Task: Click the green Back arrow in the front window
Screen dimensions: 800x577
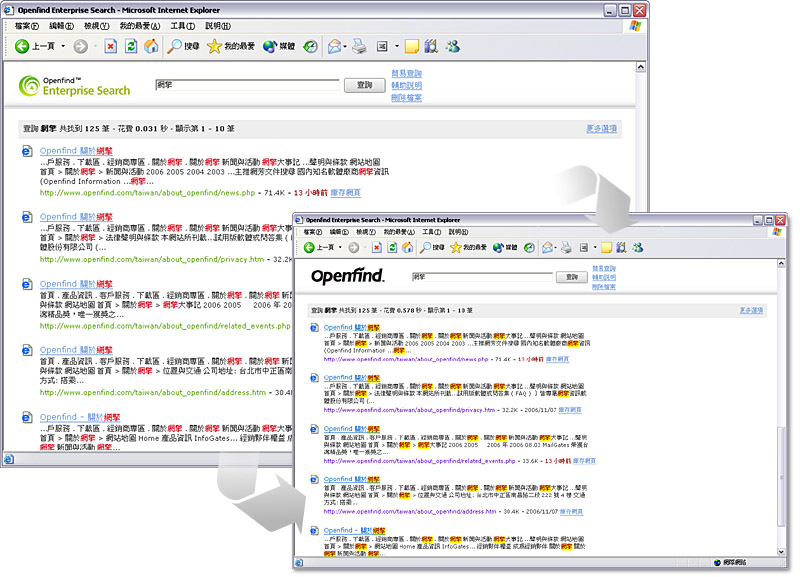Action: click(x=309, y=247)
